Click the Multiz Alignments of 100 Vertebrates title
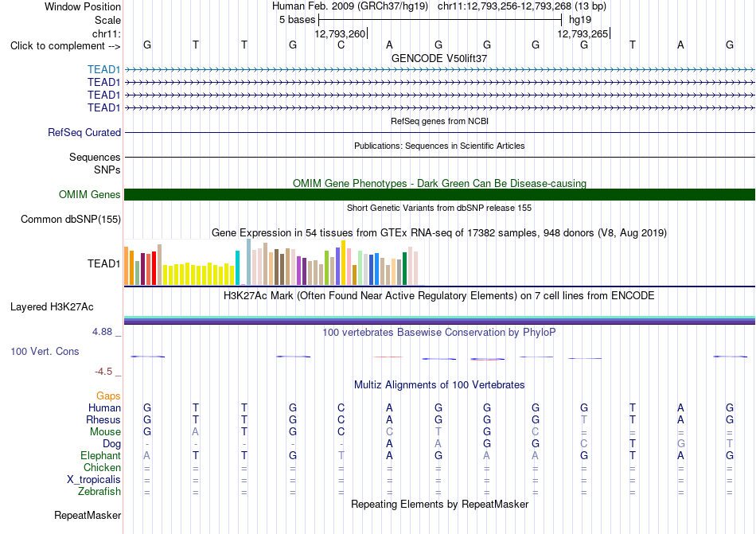 tap(439, 384)
